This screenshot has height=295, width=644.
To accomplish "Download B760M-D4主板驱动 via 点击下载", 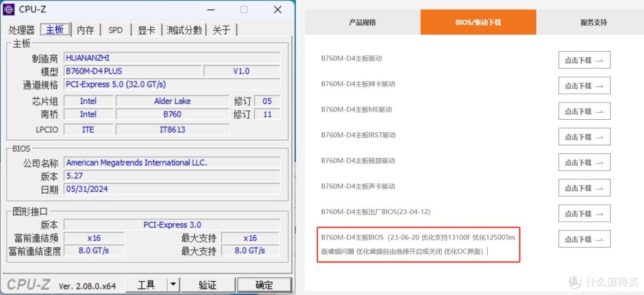I will click(584, 60).
